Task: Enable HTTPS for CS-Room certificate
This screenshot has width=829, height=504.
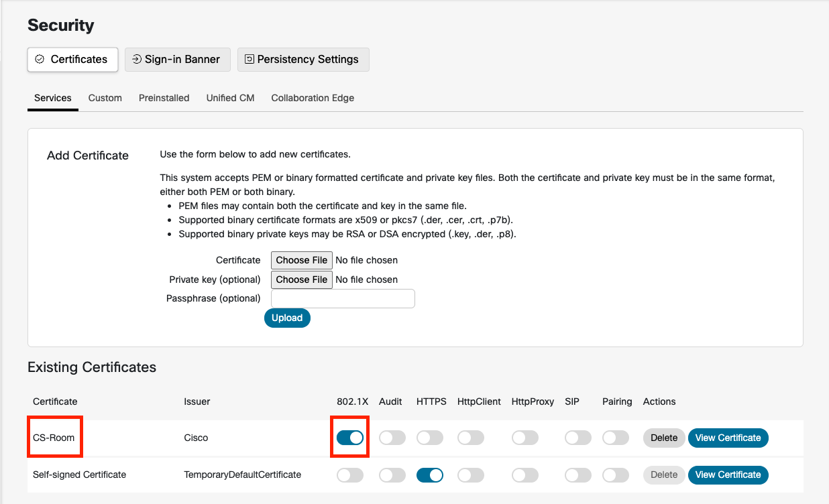Action: click(430, 438)
